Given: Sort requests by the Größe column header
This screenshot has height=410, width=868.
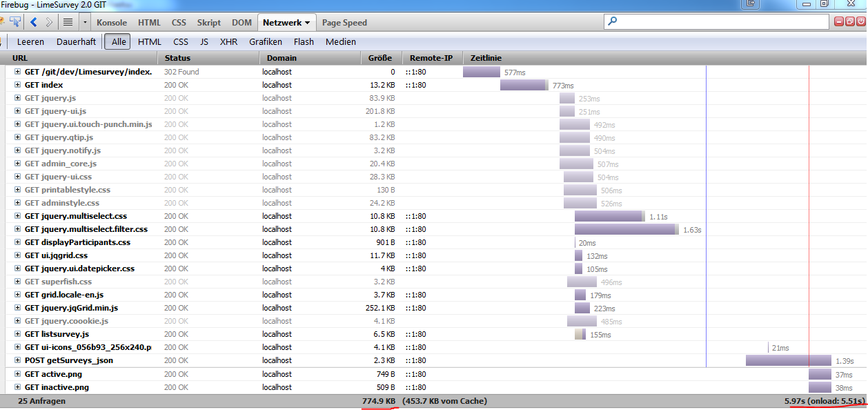Looking at the screenshot, I should tap(380, 59).
